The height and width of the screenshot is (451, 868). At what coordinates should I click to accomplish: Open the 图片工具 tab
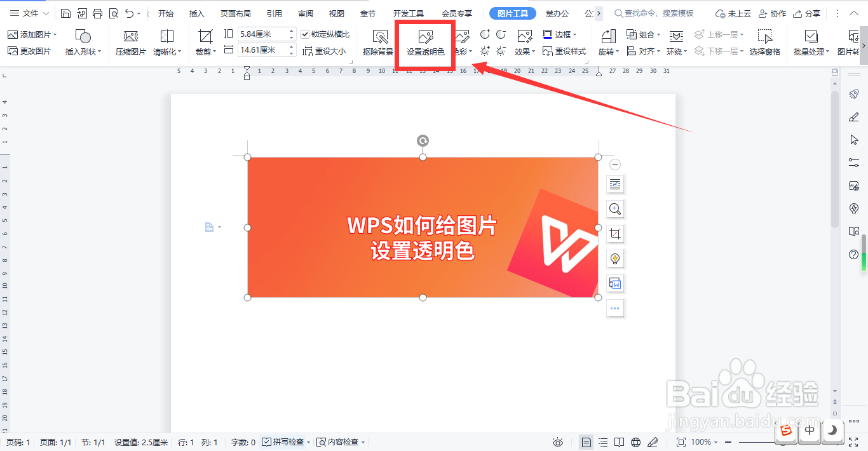click(x=513, y=13)
